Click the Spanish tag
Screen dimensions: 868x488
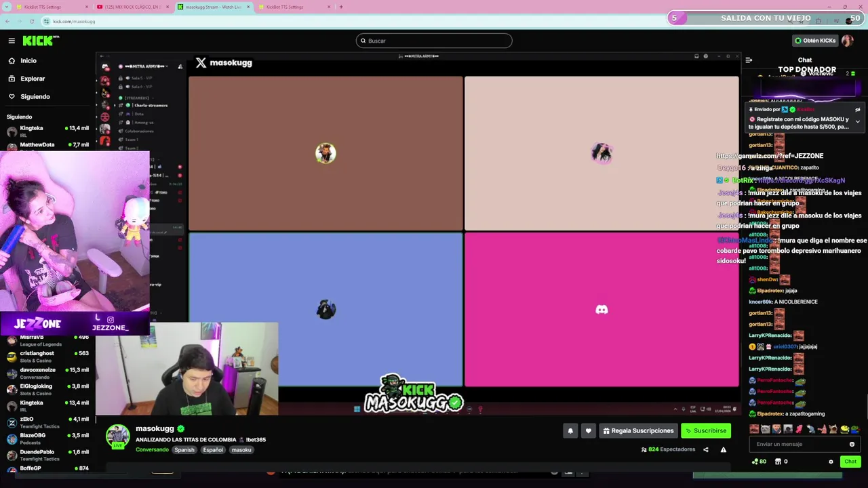click(184, 450)
